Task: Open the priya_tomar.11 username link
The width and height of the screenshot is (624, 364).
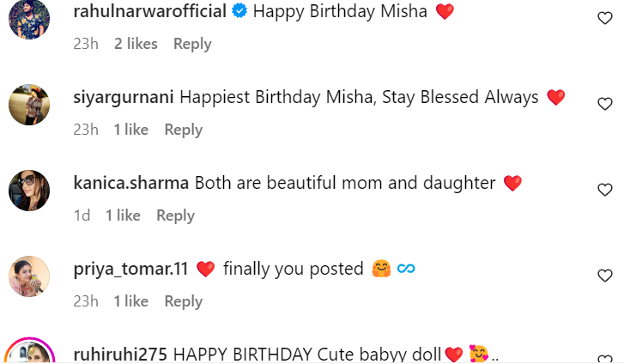Action: click(131, 269)
